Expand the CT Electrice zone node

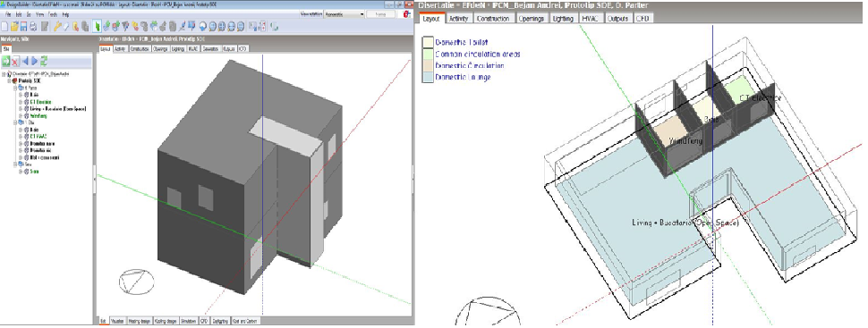click(x=21, y=102)
